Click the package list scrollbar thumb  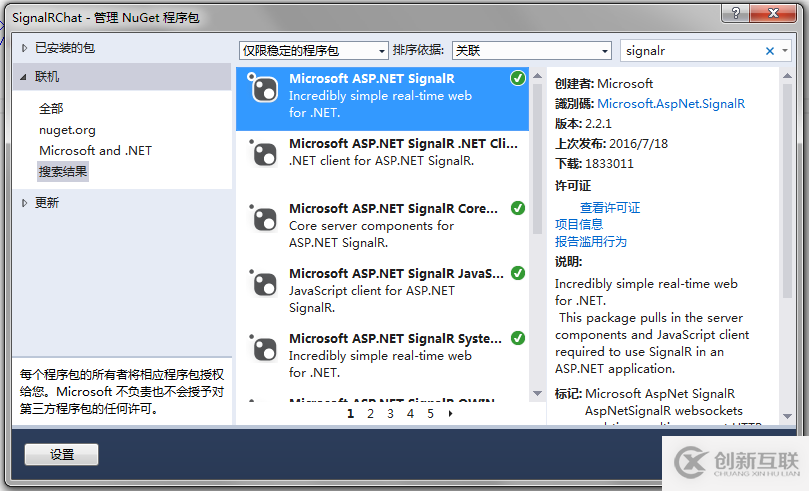[x=537, y=159]
